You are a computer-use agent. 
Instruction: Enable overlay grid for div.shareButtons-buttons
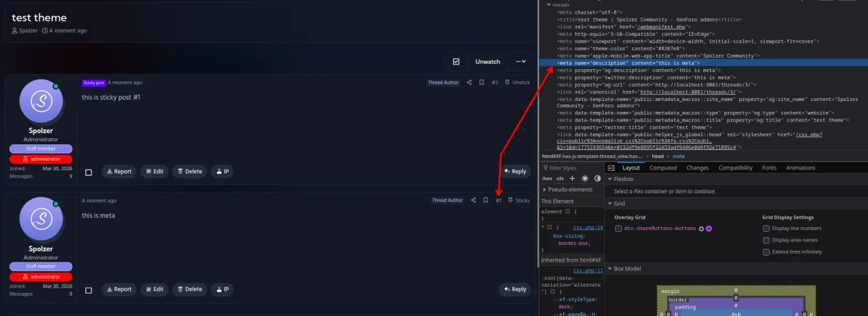click(x=618, y=229)
